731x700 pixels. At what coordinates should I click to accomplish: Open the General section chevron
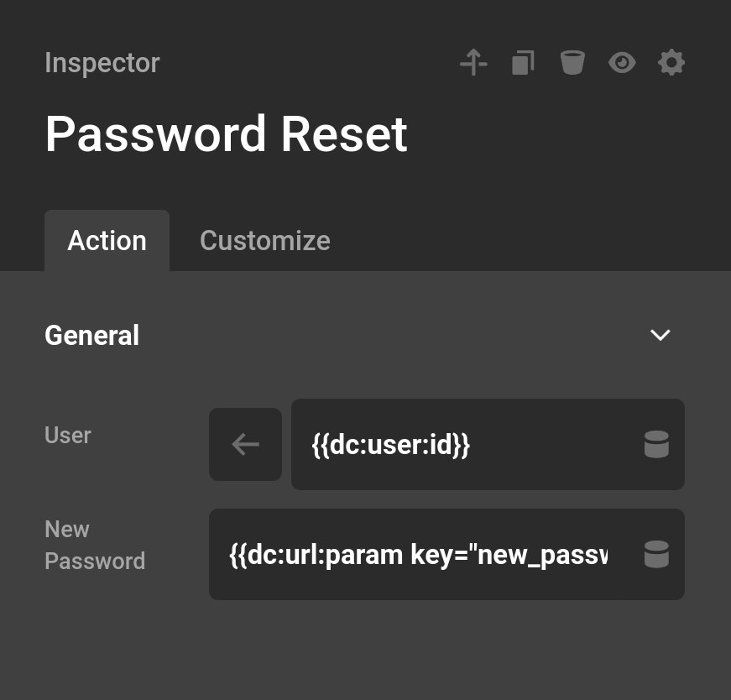click(x=660, y=335)
